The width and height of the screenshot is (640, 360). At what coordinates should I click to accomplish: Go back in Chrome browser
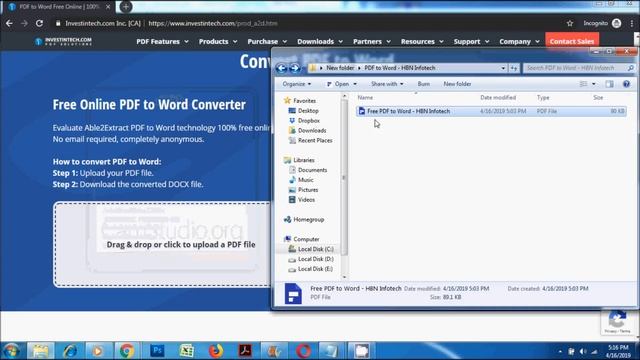[x=9, y=23]
